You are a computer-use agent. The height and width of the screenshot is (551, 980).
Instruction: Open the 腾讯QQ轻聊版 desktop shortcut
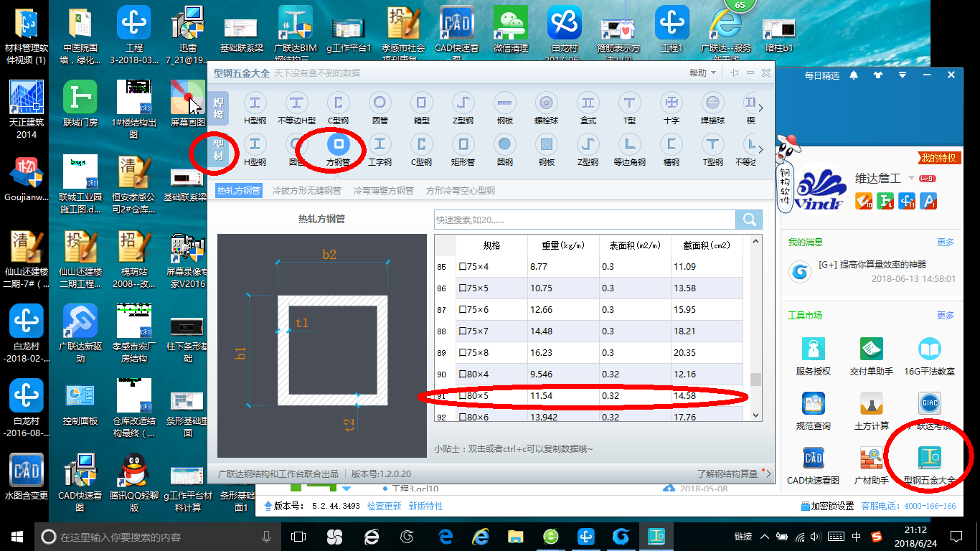134,481
